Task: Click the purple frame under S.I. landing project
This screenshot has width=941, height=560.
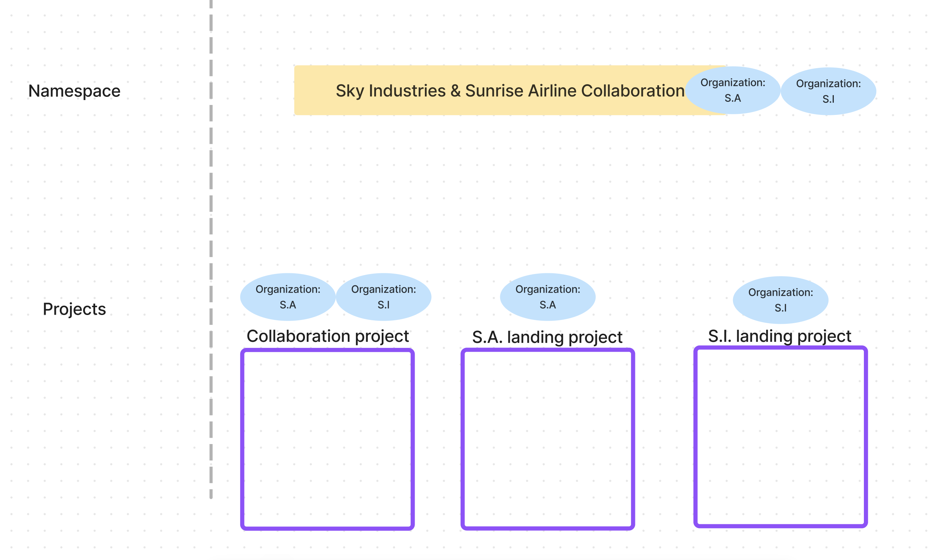Action: pyautogui.click(x=781, y=437)
